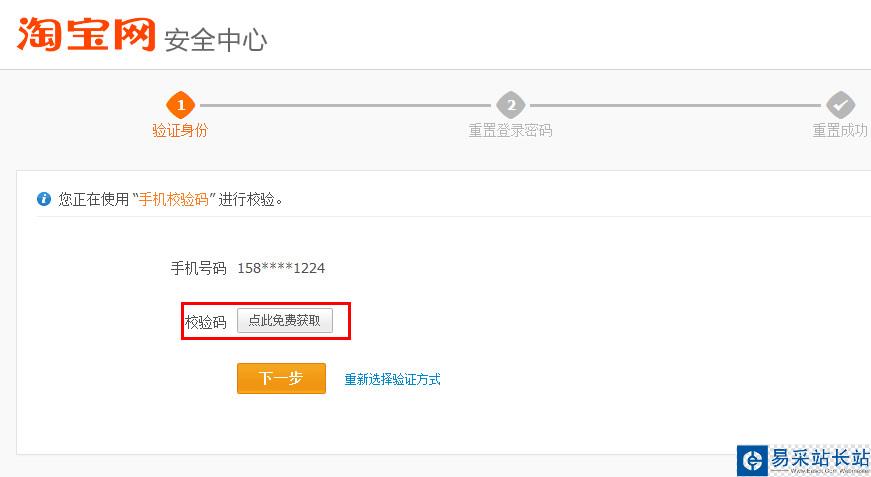Screen dimensions: 871x477
Task: Click the 校验码 field label
Action: 206,322
